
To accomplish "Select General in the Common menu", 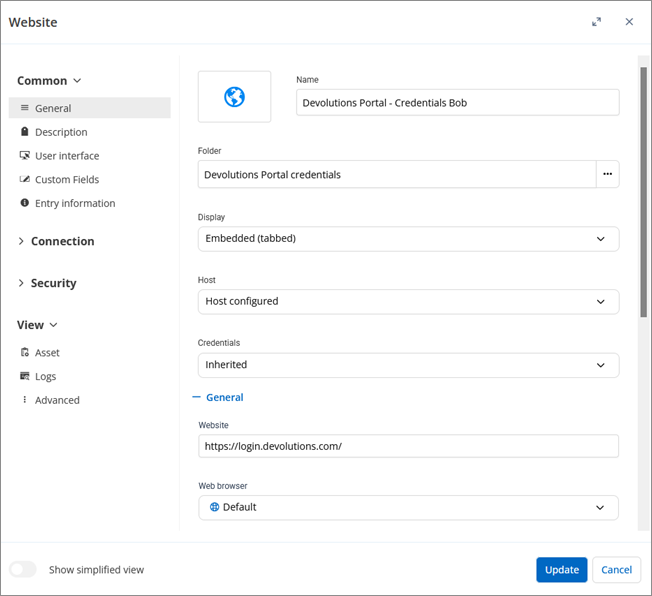I will [90, 108].
